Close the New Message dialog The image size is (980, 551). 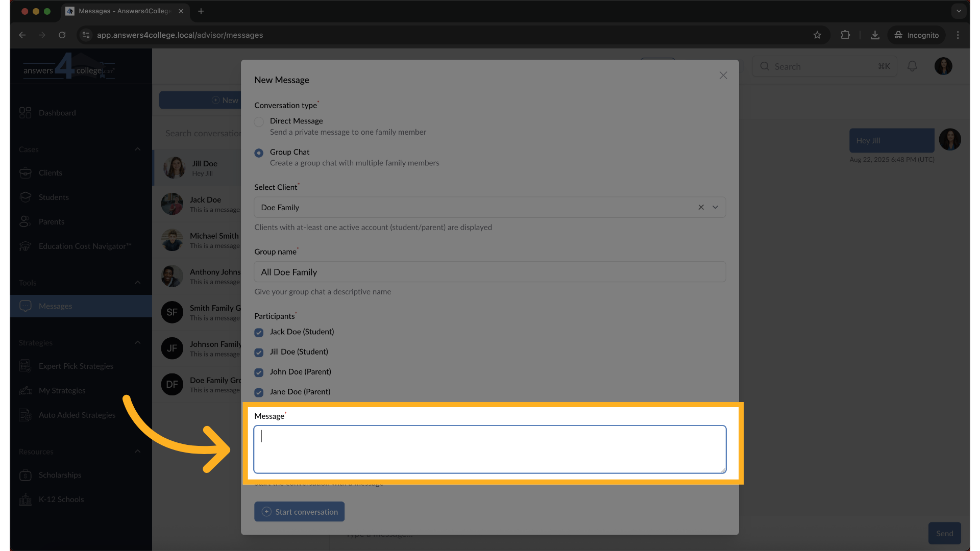[723, 76]
